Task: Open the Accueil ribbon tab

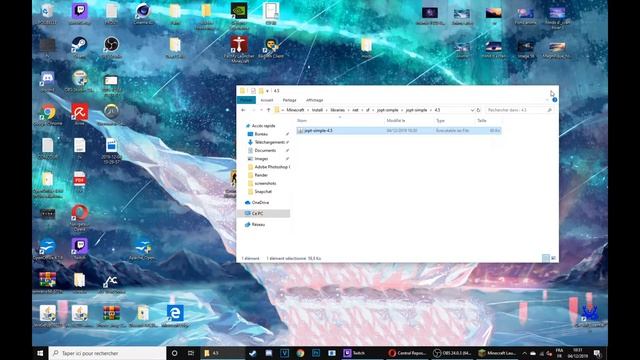Action: coord(267,100)
